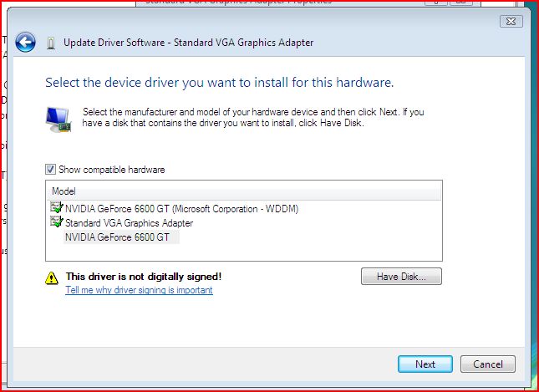This screenshot has height=392, width=539.
Task: Uncheck Show compatible hardware
Action: pos(50,169)
